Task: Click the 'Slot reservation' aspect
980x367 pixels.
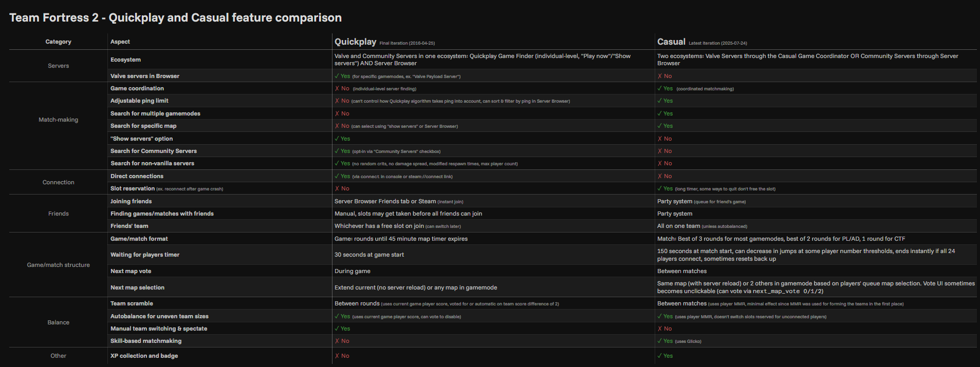Action: (133, 188)
